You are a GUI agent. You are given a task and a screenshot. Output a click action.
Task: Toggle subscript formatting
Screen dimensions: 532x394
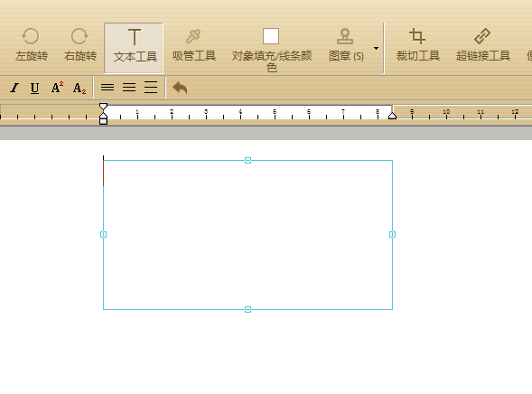(x=79, y=89)
